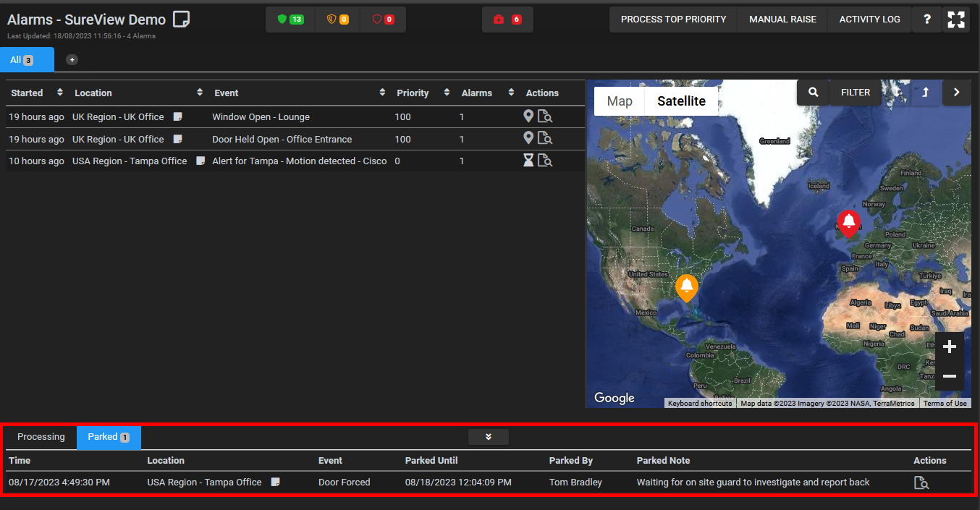The image size is (980, 510).
Task: Click the Parked Until column header
Action: pos(431,460)
